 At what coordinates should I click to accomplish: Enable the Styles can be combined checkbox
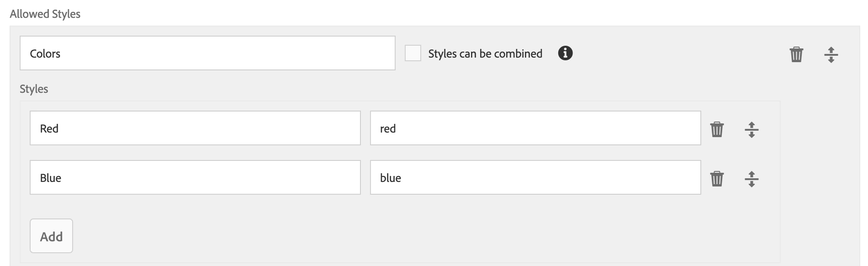tap(413, 53)
